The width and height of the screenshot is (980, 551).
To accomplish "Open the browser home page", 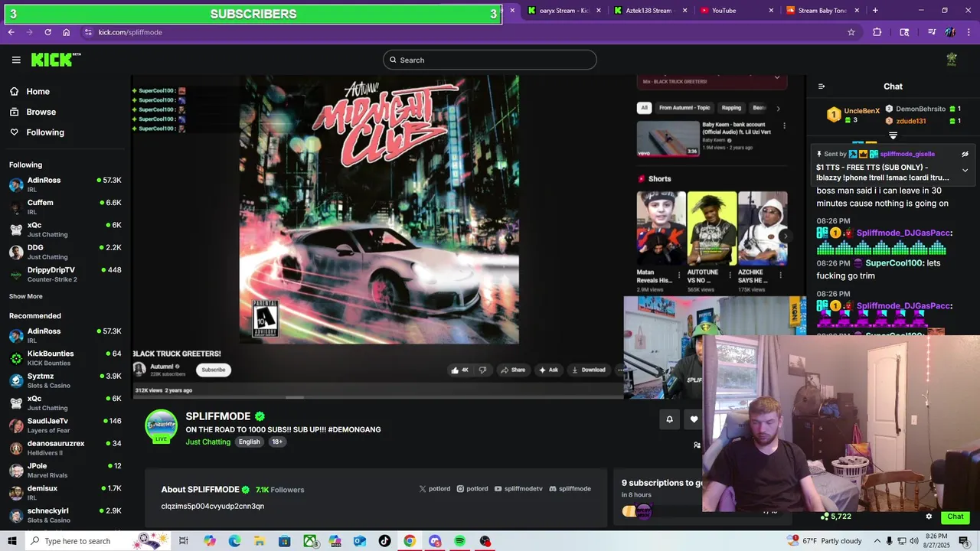I will (66, 32).
